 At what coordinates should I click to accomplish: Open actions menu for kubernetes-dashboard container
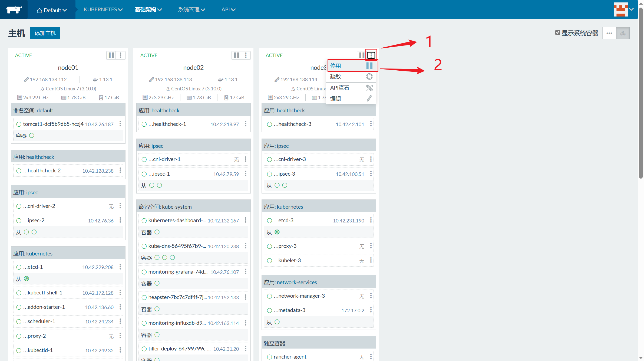pyautogui.click(x=246, y=220)
